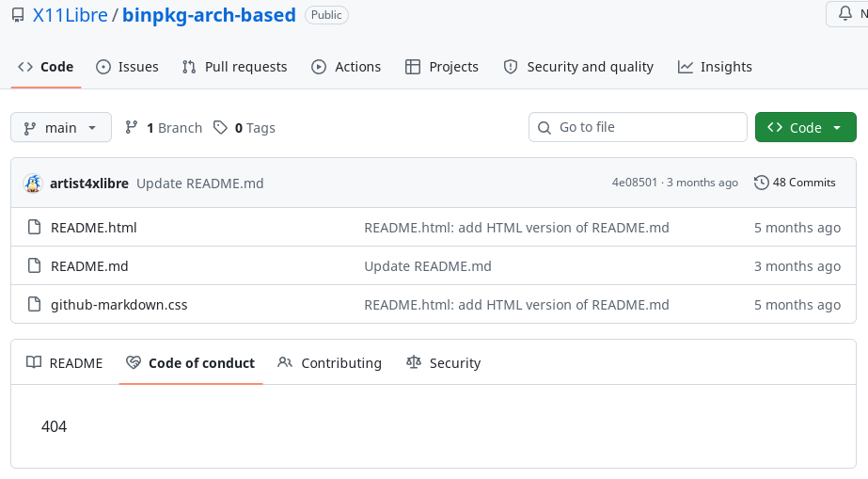
Task: Select the Contributing tab
Action: (330, 363)
